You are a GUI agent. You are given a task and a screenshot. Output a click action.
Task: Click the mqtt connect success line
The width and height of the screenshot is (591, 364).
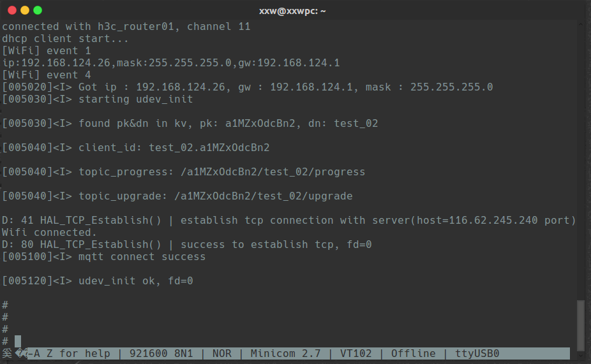[x=103, y=257]
